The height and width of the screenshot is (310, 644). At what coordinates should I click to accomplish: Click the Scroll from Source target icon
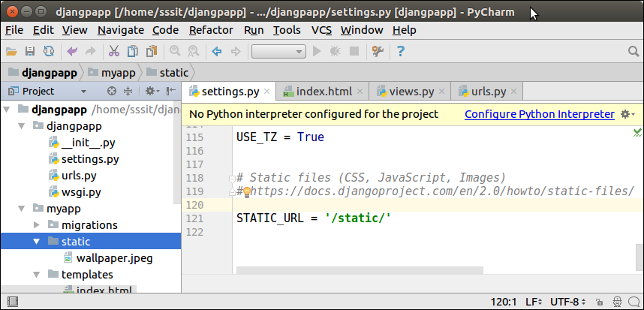[x=111, y=91]
